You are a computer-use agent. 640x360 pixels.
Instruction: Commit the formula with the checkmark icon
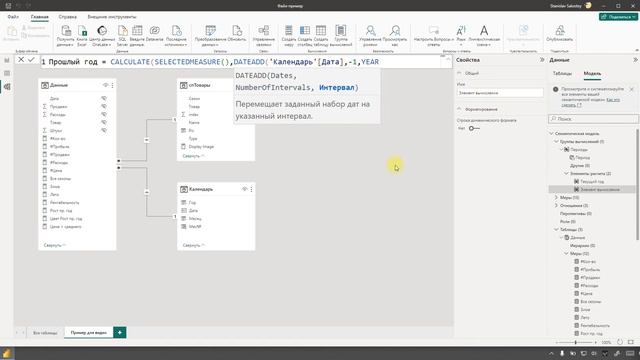click(x=31, y=60)
